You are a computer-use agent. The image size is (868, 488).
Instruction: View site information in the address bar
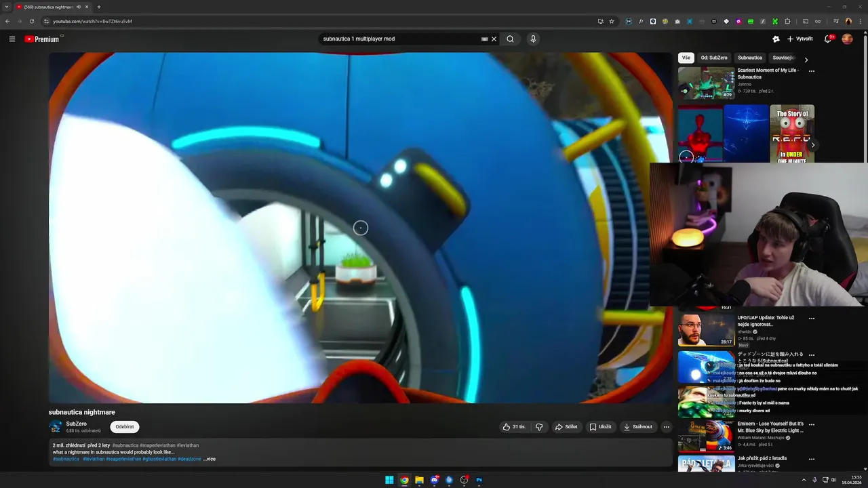click(46, 21)
